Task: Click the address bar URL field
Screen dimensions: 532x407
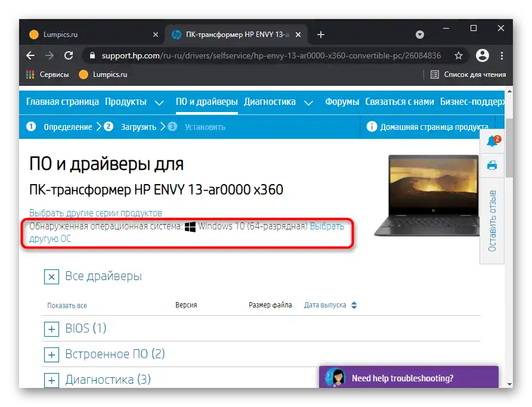Action: click(271, 55)
